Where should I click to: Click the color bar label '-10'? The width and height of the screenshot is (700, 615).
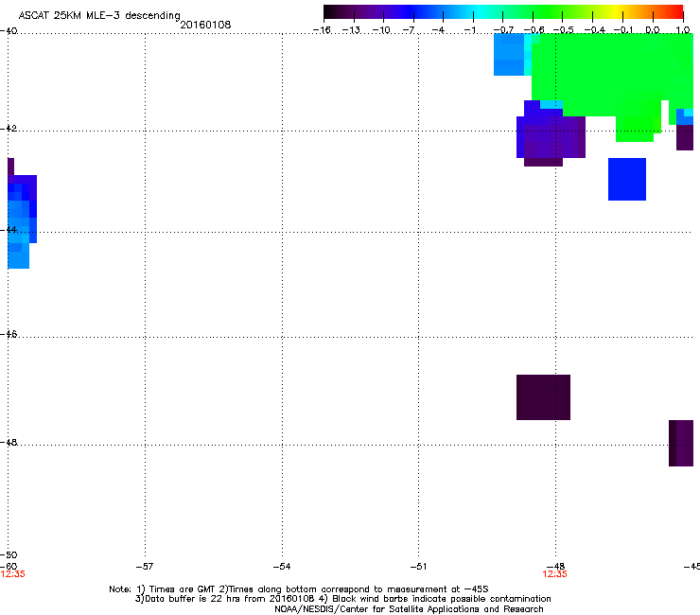(381, 30)
